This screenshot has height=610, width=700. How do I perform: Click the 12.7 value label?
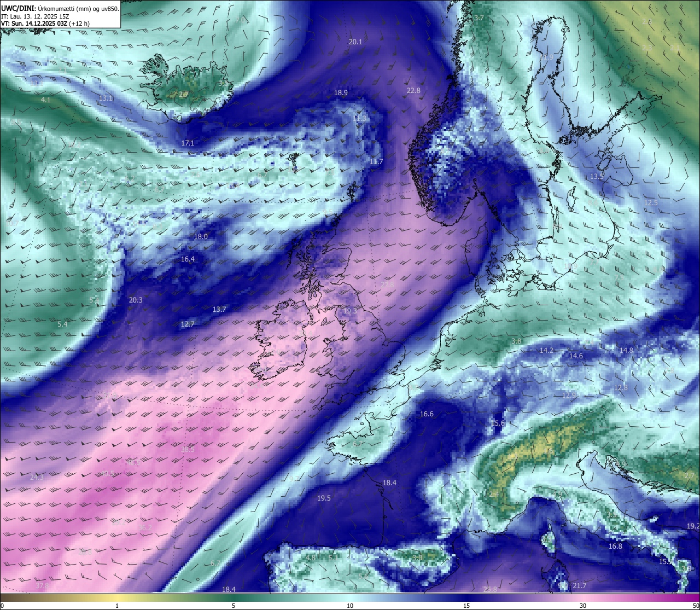pyautogui.click(x=188, y=324)
